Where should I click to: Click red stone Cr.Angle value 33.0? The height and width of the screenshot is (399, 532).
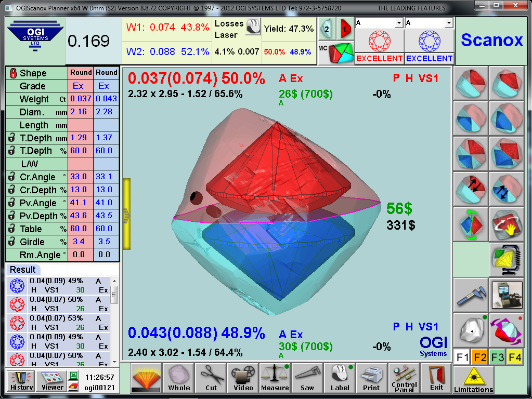[81, 177]
